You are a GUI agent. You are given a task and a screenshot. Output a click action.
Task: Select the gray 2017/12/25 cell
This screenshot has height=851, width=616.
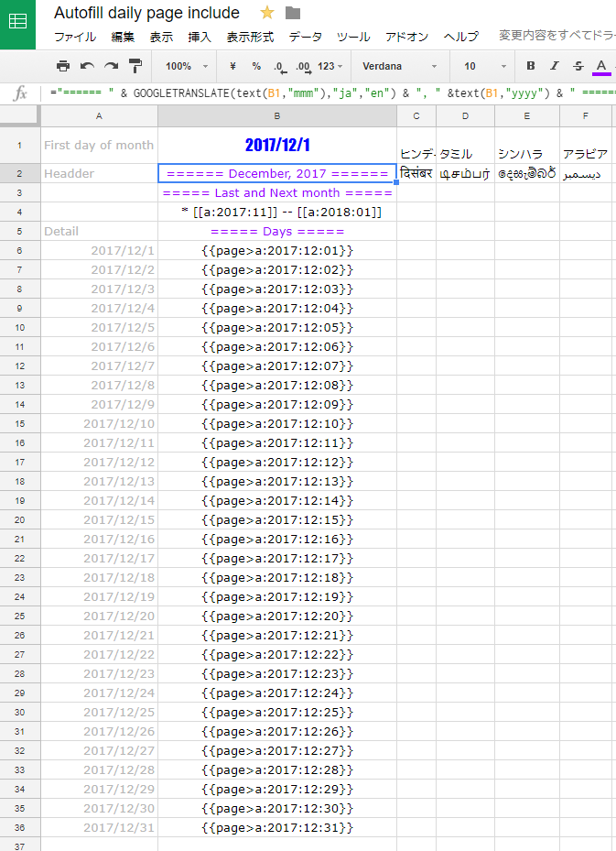(x=99, y=712)
